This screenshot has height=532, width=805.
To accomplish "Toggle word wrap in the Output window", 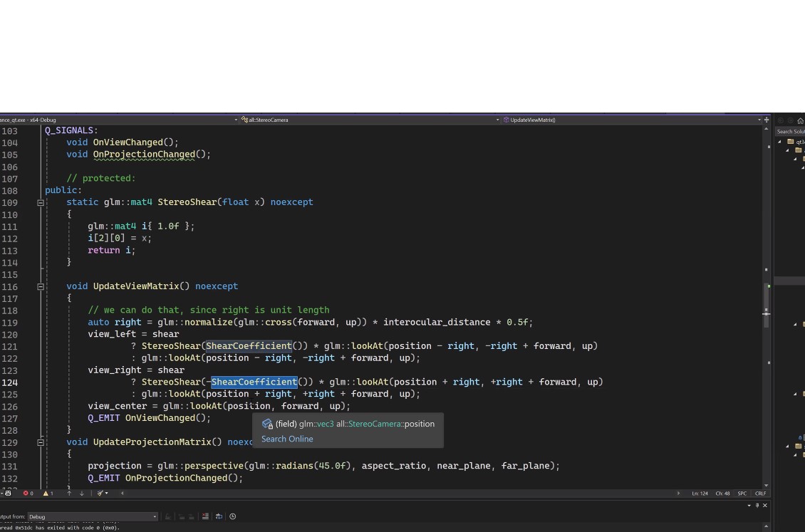I will [219, 516].
